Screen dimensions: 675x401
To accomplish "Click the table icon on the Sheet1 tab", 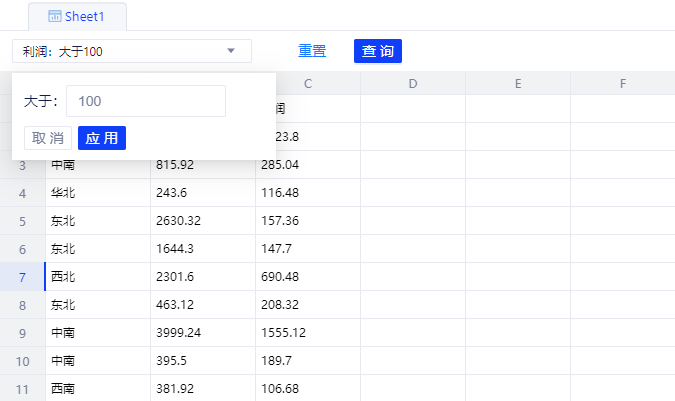I will (x=55, y=16).
